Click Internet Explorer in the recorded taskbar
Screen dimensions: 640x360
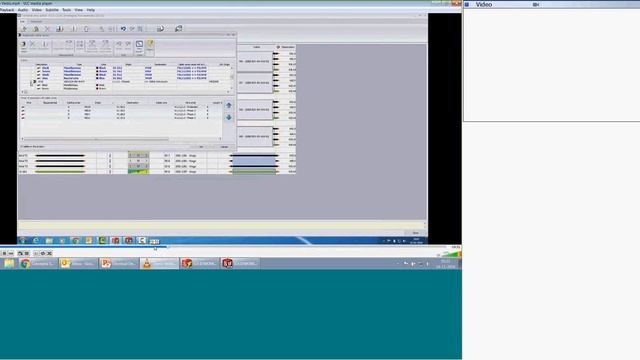36,241
